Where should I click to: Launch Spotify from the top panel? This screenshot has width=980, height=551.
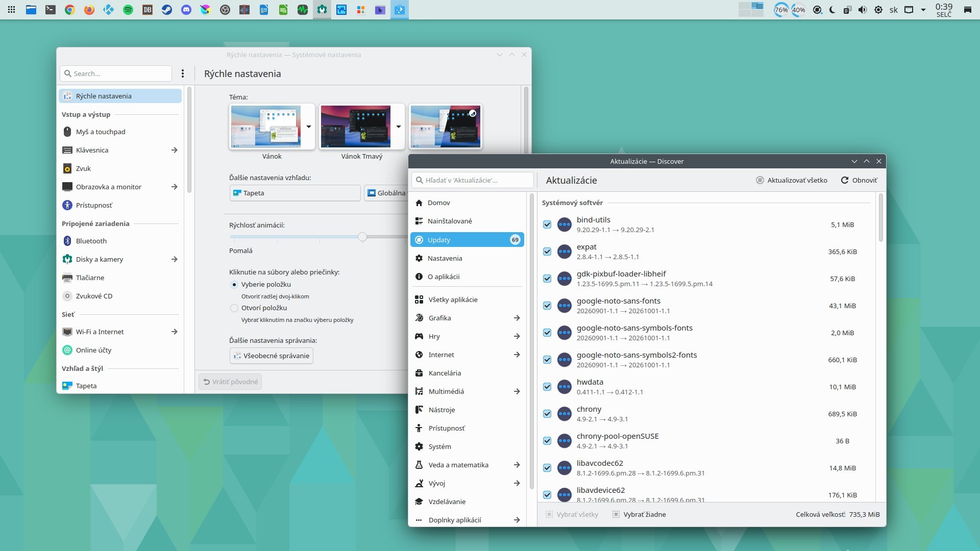[x=128, y=9]
